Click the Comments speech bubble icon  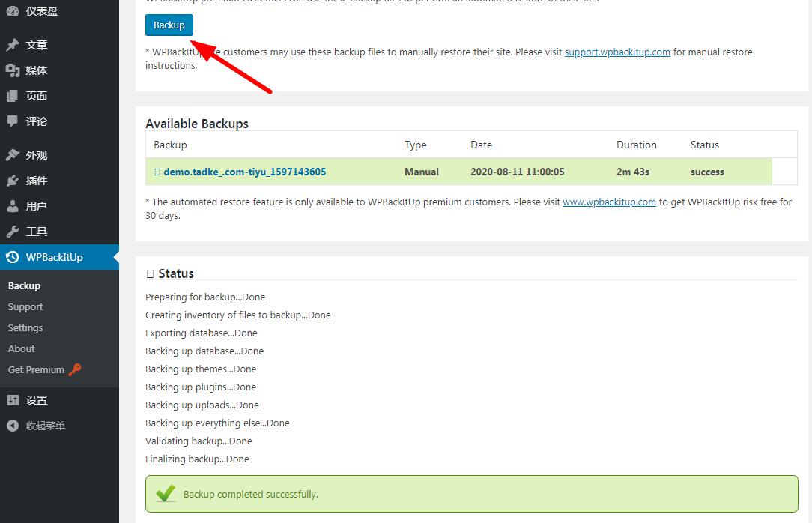point(13,121)
